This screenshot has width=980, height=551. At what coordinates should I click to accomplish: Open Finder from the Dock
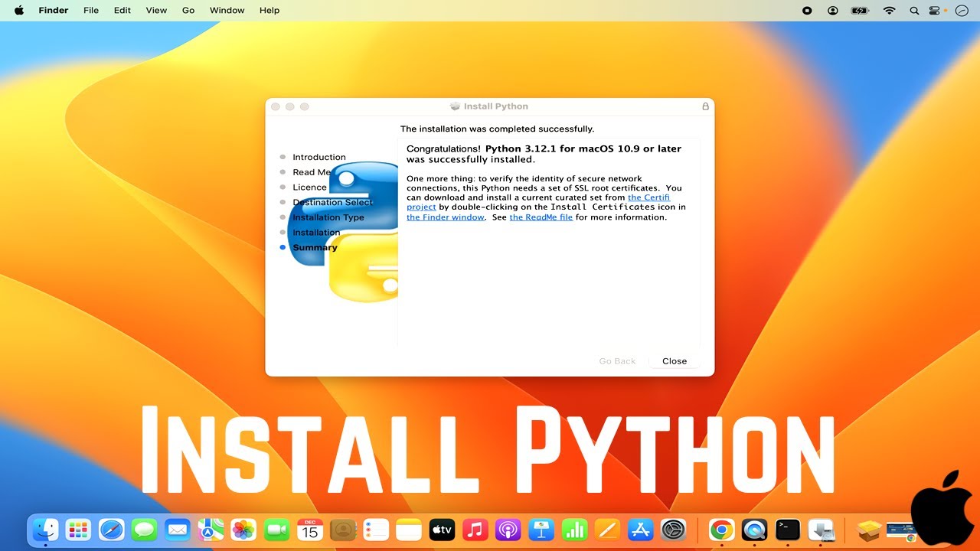coord(46,530)
